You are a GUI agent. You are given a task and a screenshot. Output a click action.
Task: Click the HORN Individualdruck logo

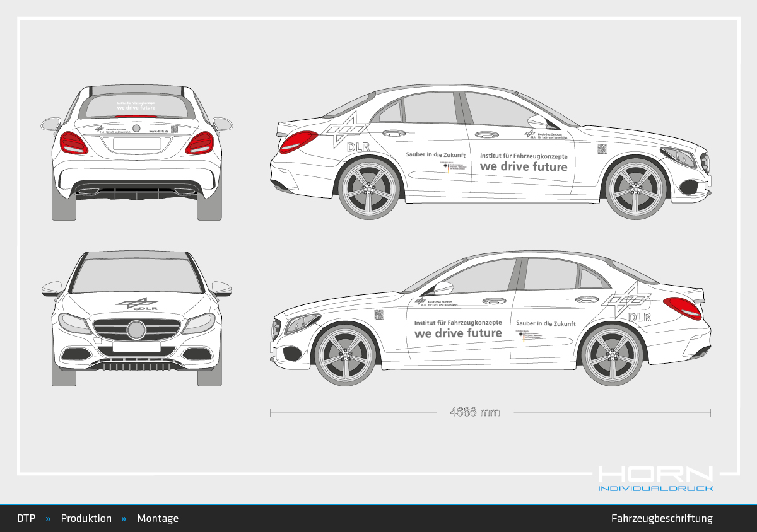point(655,478)
